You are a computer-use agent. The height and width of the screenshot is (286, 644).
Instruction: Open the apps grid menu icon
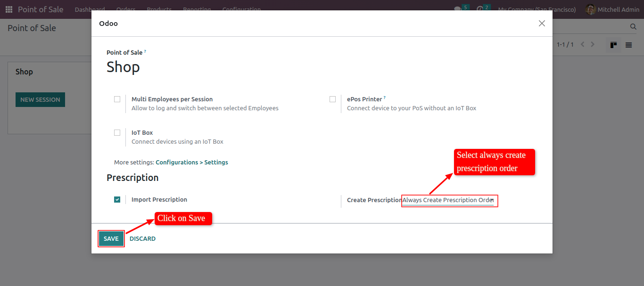(x=9, y=9)
